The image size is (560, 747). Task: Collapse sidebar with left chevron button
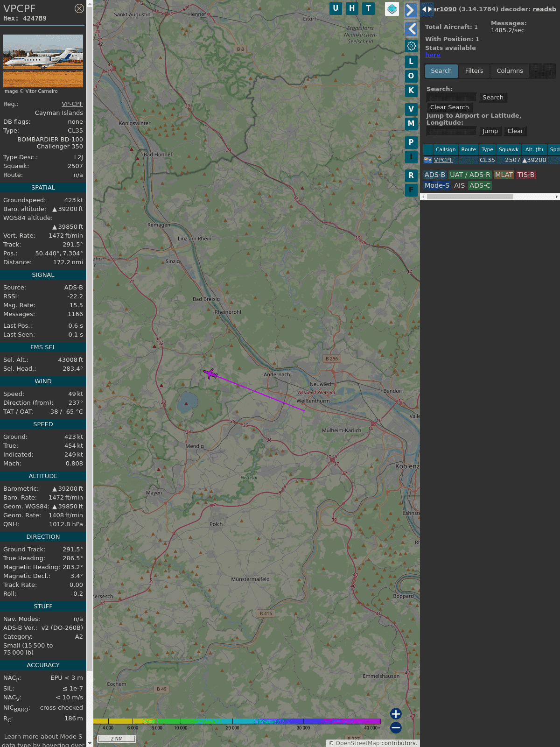pyautogui.click(x=411, y=29)
